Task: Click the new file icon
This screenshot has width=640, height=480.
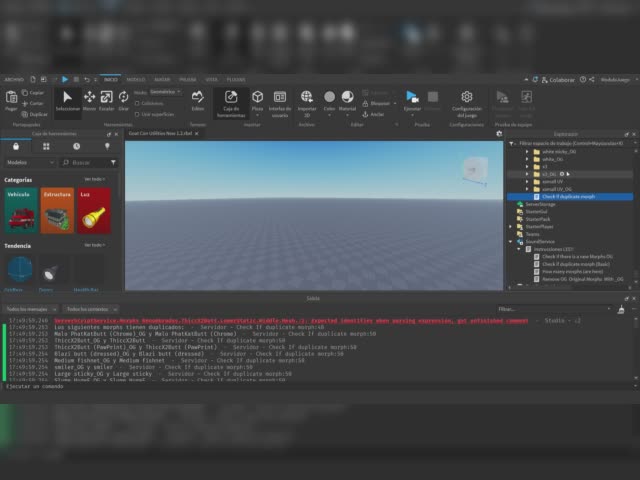Action: click(33, 80)
